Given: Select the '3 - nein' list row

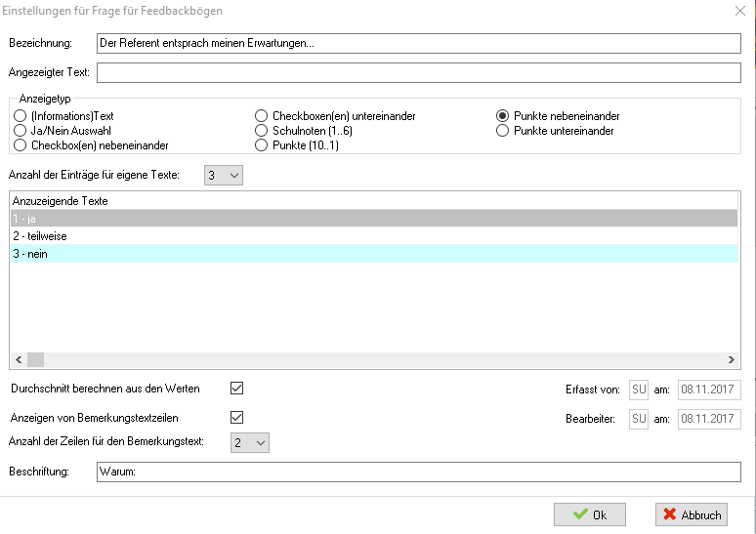Looking at the screenshot, I should (x=374, y=254).
